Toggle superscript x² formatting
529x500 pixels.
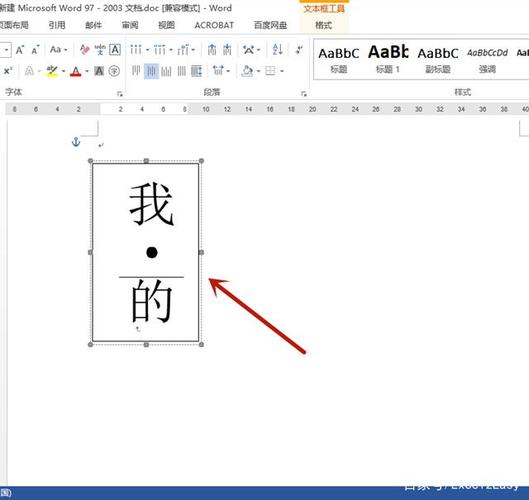tap(8, 71)
